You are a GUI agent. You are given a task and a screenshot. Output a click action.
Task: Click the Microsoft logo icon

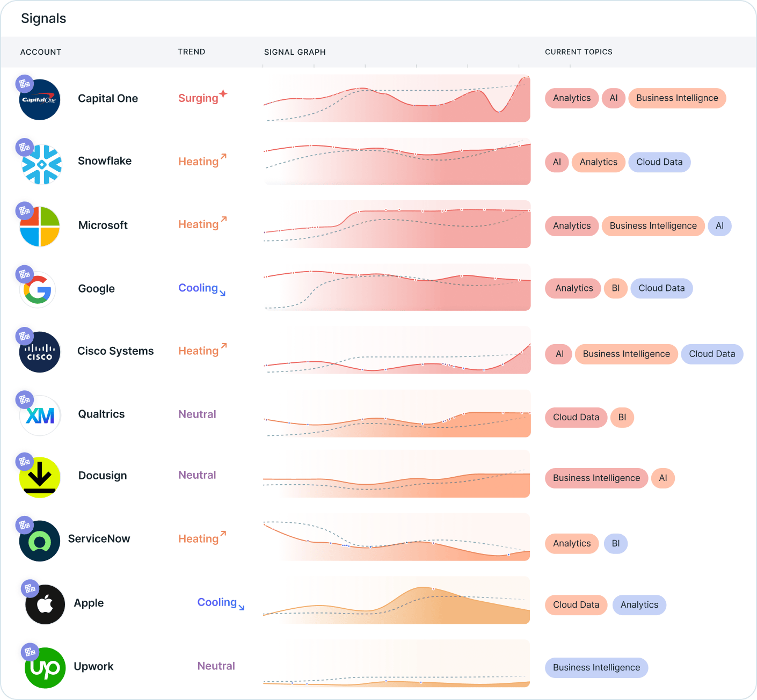pos(40,227)
